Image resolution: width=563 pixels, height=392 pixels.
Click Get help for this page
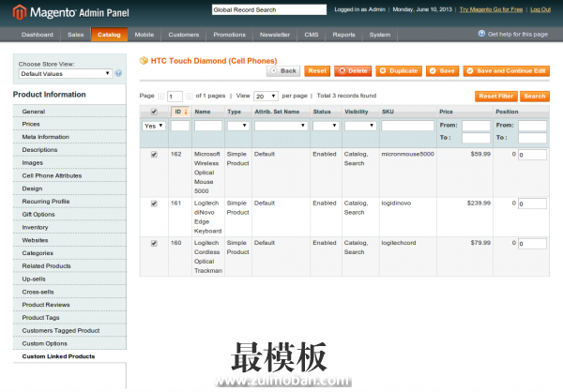tap(517, 34)
